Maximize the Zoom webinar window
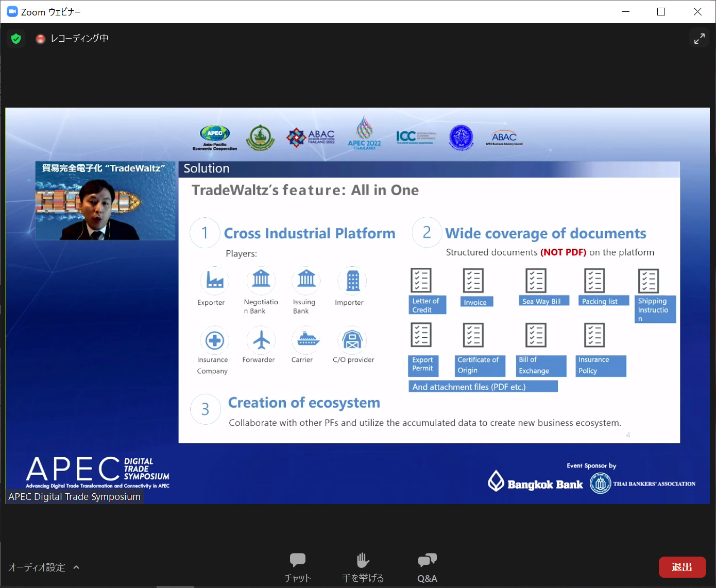 [661, 11]
